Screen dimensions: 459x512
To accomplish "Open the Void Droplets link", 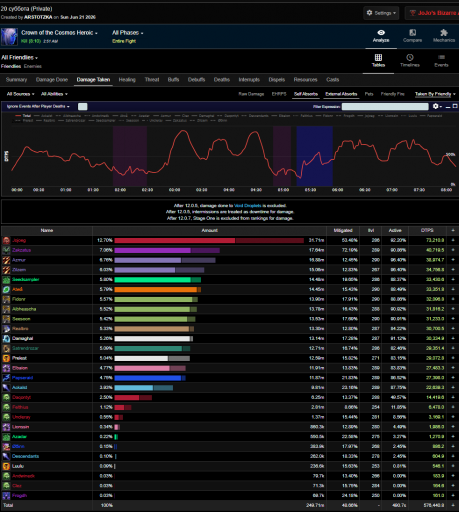I will (x=248, y=206).
